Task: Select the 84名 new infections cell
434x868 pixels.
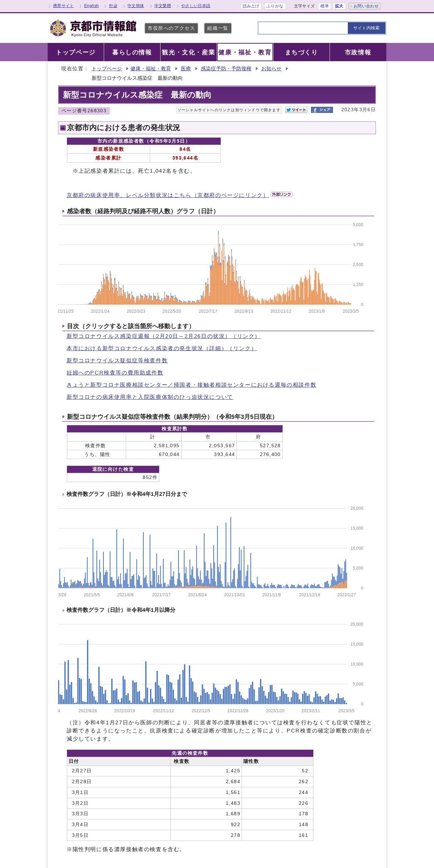Action: pos(185,149)
